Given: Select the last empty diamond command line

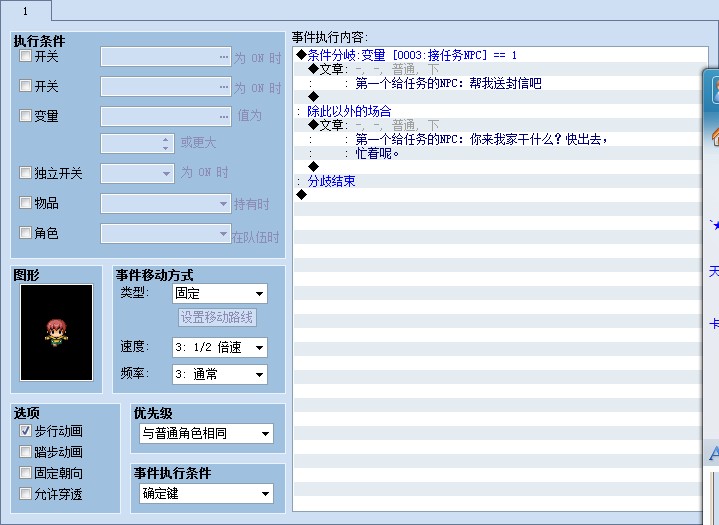Looking at the screenshot, I should click(498, 195).
